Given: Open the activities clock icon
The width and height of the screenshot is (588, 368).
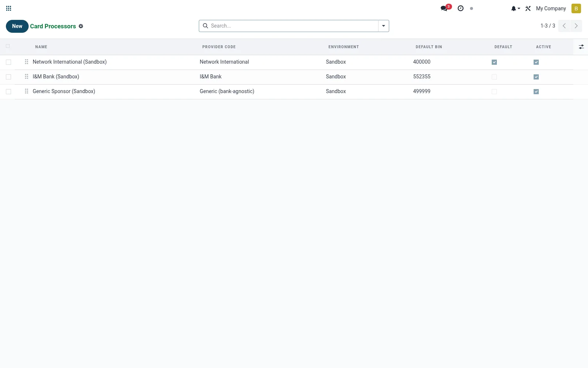Looking at the screenshot, I should tap(460, 8).
